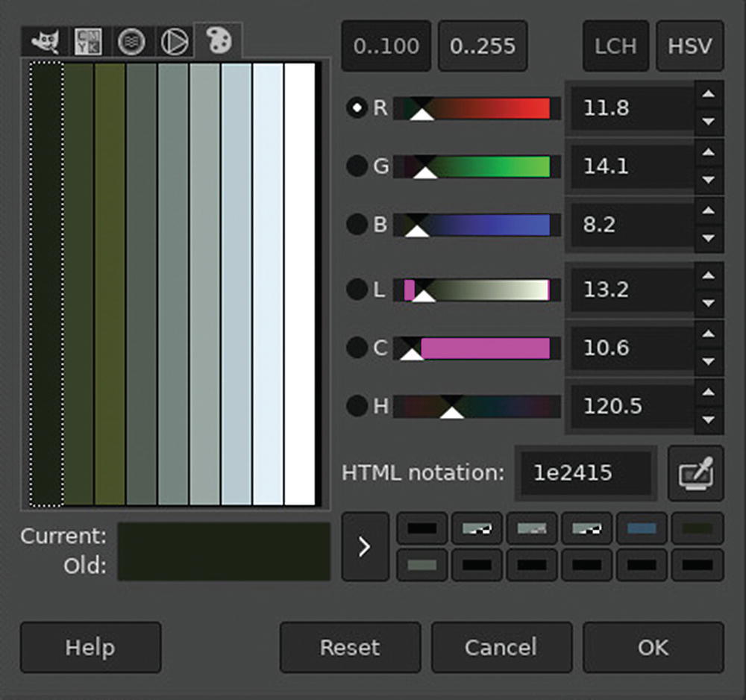Image resolution: width=746 pixels, height=700 pixels.
Task: Pick the blue swatch in color history
Action: (x=641, y=528)
